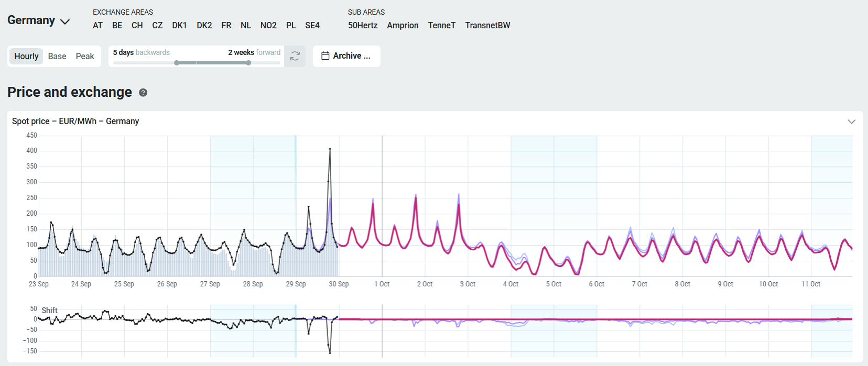Open the Archive date picker
Viewport: 868px width, 366px height.
(346, 56)
